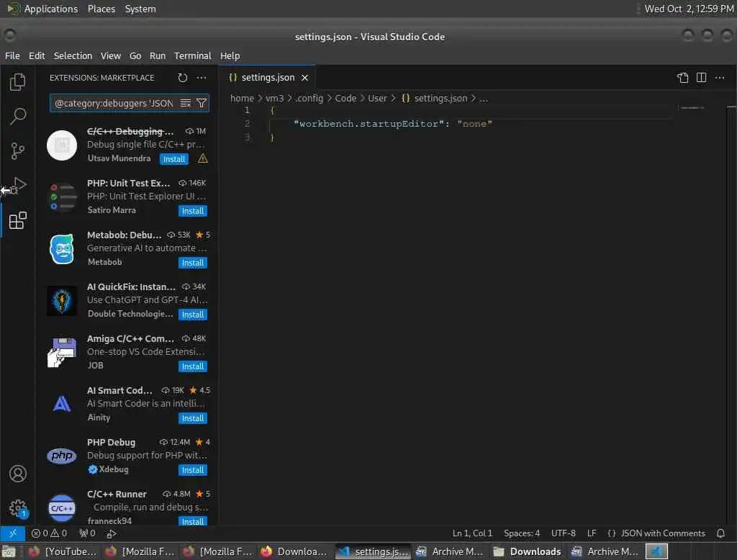Open the Search view in activity bar

click(17, 116)
